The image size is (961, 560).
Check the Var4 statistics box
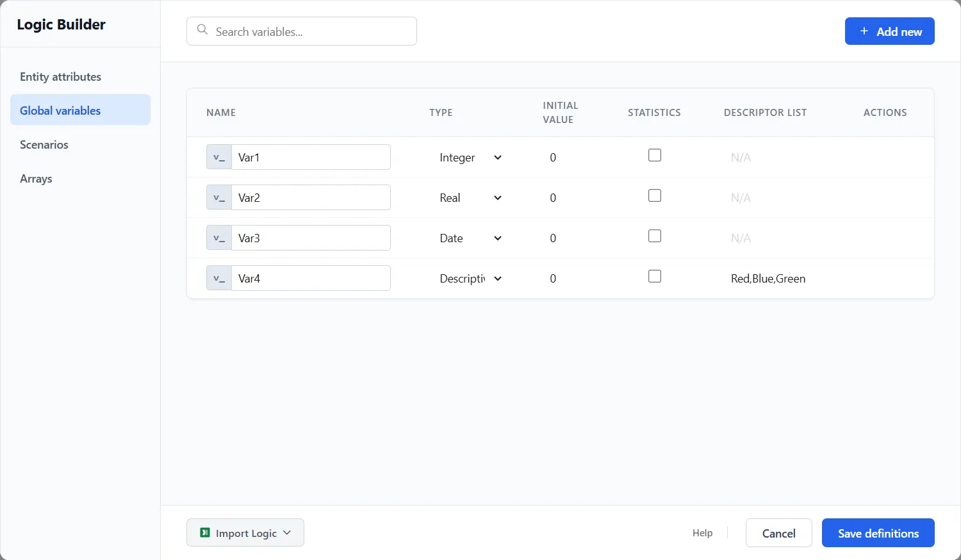click(x=655, y=276)
